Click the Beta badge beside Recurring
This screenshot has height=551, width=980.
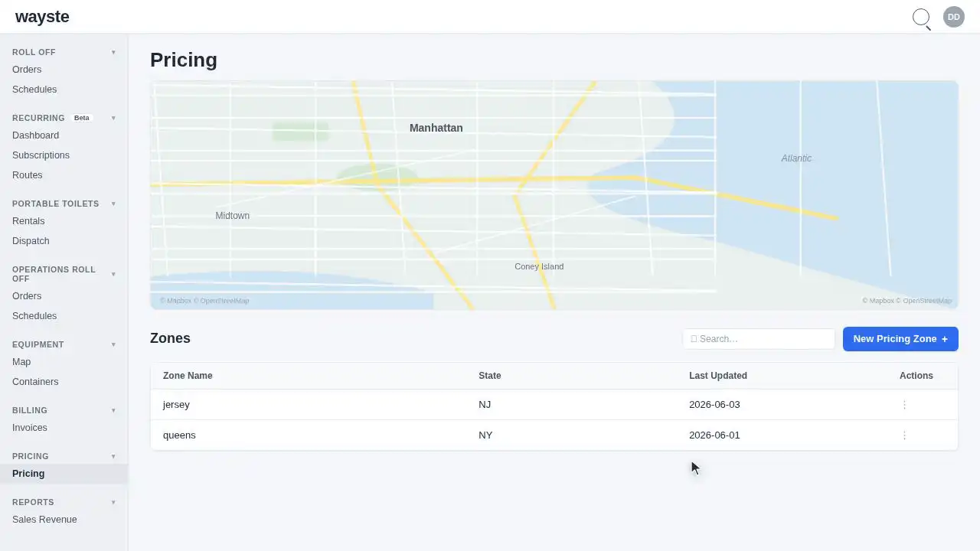[x=82, y=118]
